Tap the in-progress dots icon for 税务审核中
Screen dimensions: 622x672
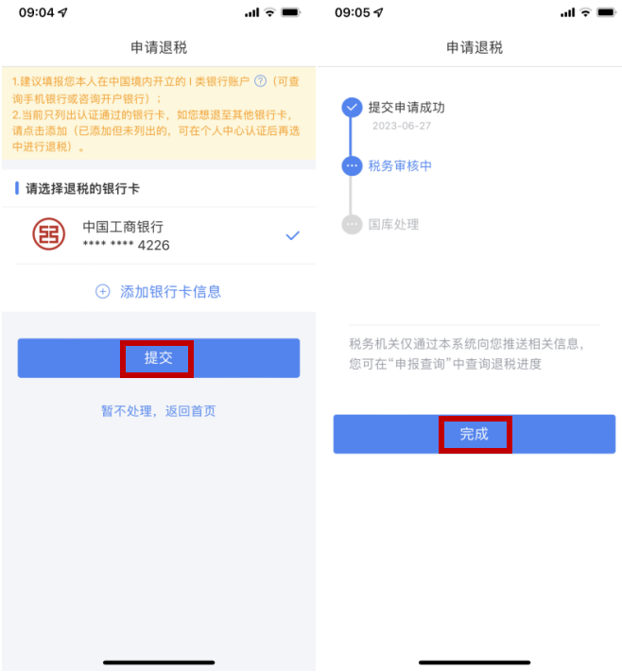pyautogui.click(x=352, y=165)
